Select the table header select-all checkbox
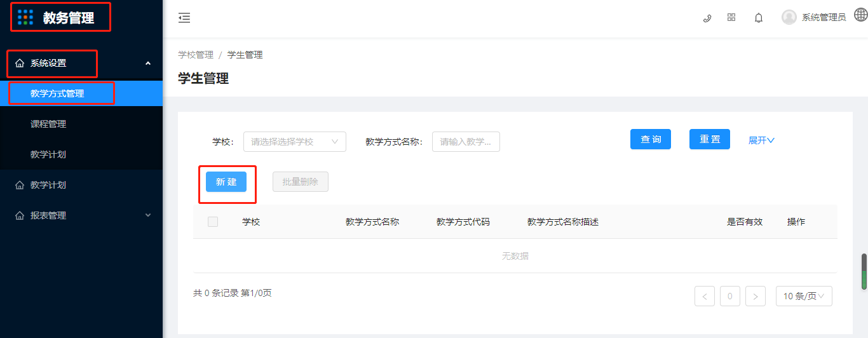 click(x=213, y=222)
